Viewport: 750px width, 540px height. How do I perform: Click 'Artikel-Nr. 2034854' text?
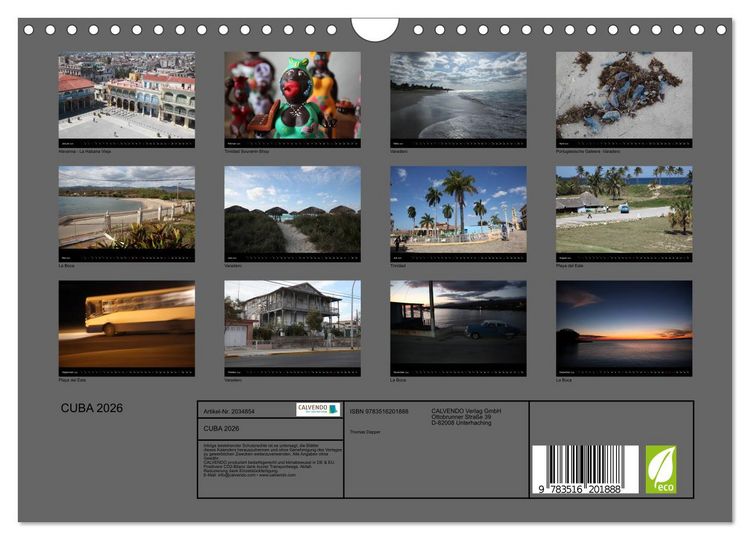click(229, 411)
